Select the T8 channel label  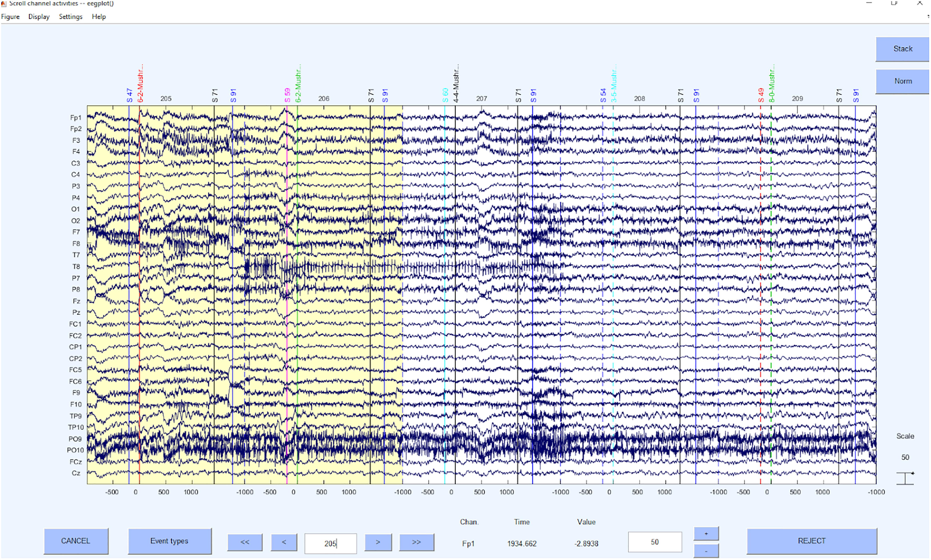pos(76,267)
